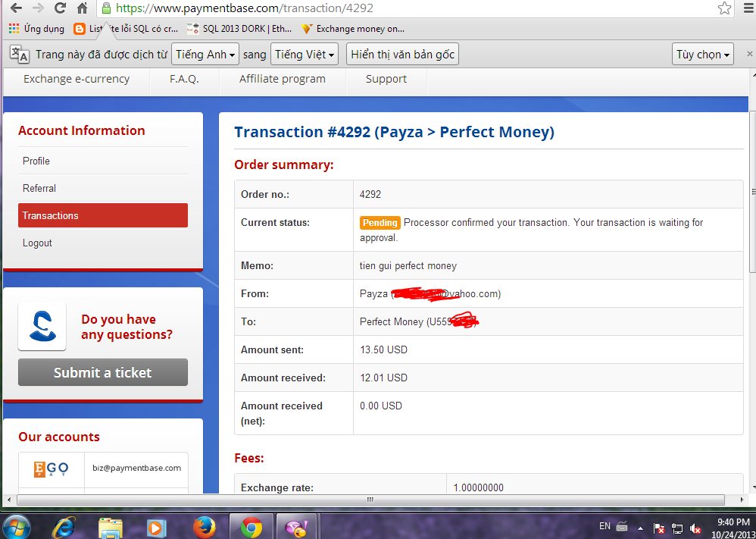Click the 13.50 USD amount sent
Screen dimensions: 756x539
coord(383,349)
